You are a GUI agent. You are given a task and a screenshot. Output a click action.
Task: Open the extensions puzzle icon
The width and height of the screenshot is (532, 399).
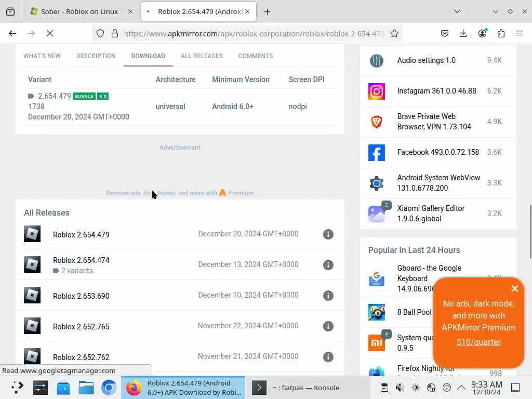point(501,33)
